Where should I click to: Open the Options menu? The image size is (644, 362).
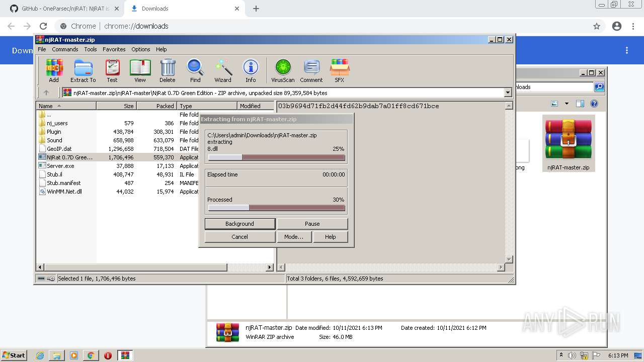click(x=141, y=49)
